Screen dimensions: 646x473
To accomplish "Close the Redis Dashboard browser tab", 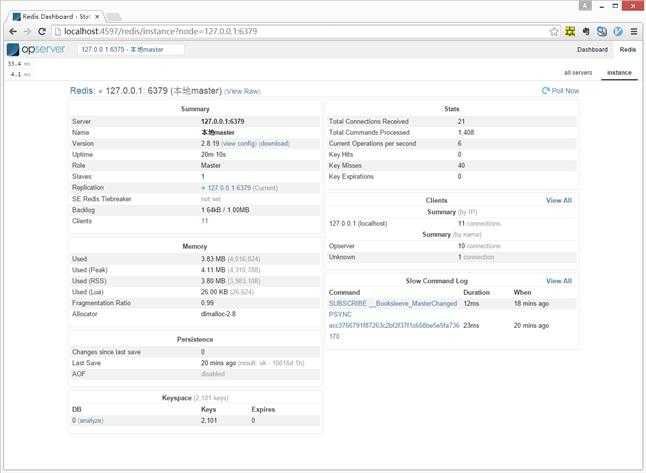I will click(97, 16).
